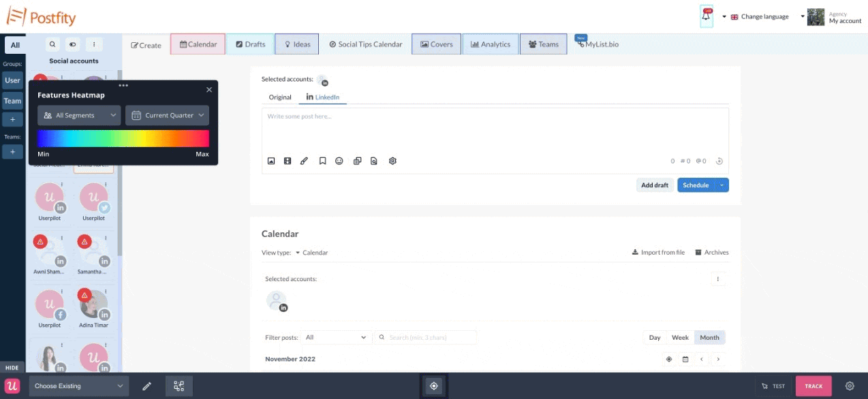
Task: Click the bookmark icon in composer toolbar
Action: 322,161
